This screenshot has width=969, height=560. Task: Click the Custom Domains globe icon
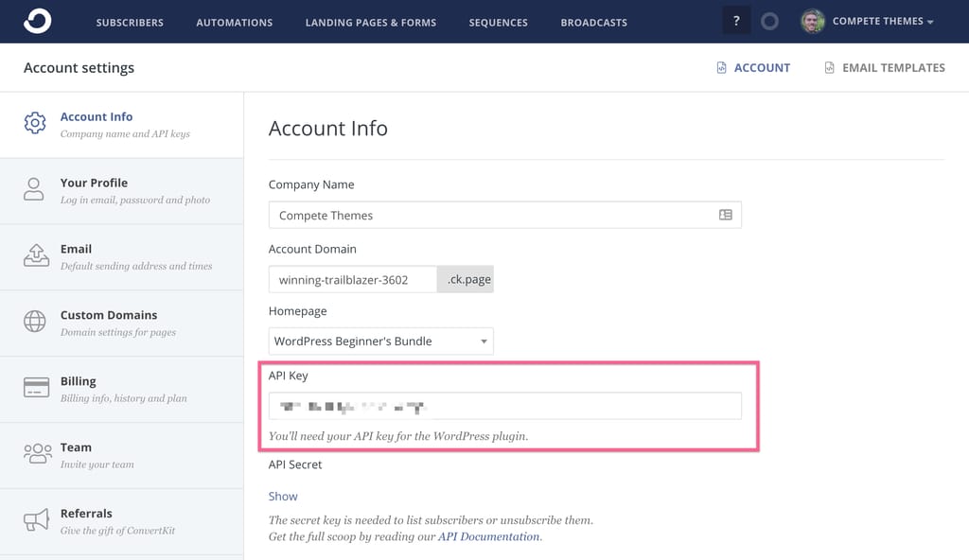35,322
